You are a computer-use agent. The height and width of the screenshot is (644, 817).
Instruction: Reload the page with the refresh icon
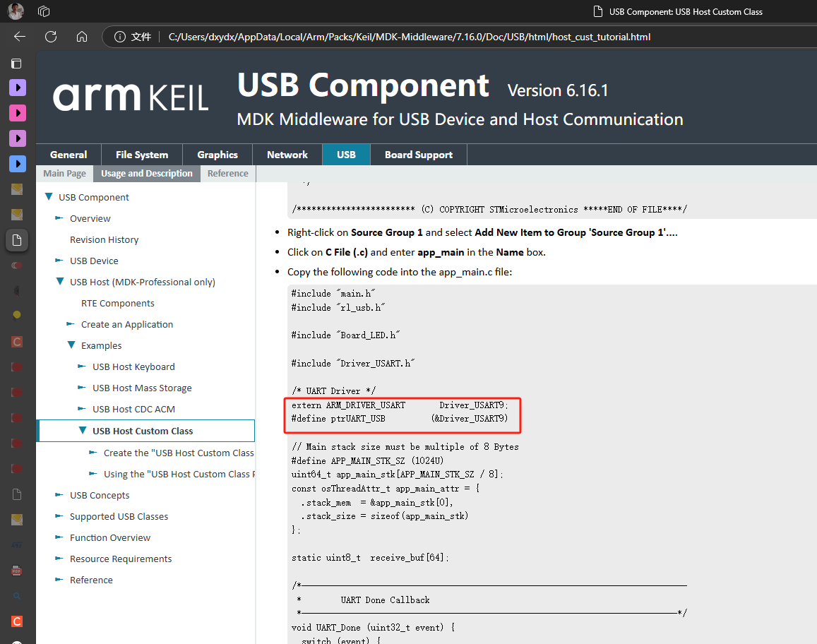[51, 37]
